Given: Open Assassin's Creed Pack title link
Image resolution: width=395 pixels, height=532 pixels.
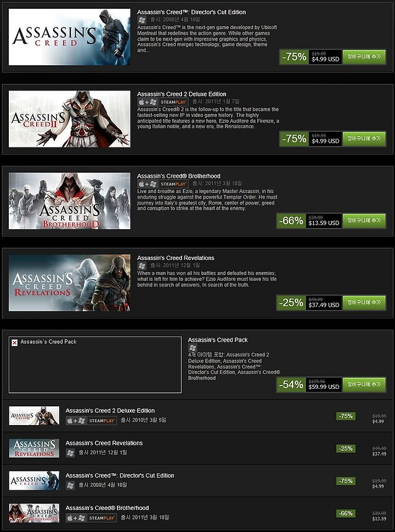Looking at the screenshot, I should 218,340.
